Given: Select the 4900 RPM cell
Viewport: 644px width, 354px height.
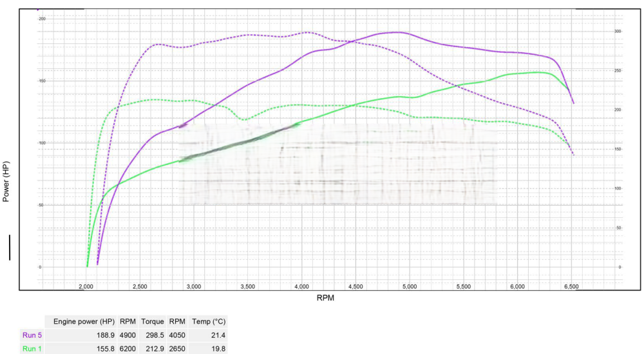Looking at the screenshot, I should [128, 335].
